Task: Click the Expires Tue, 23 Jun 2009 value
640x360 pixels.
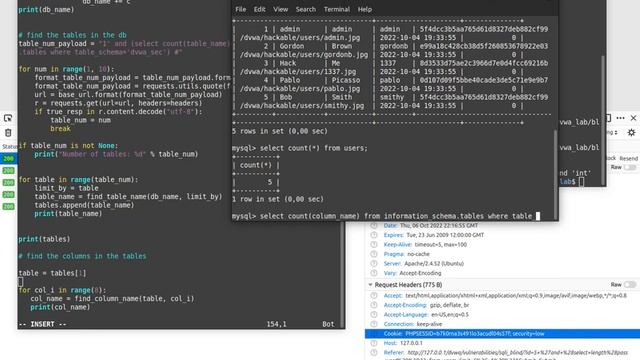Action: 445,235
